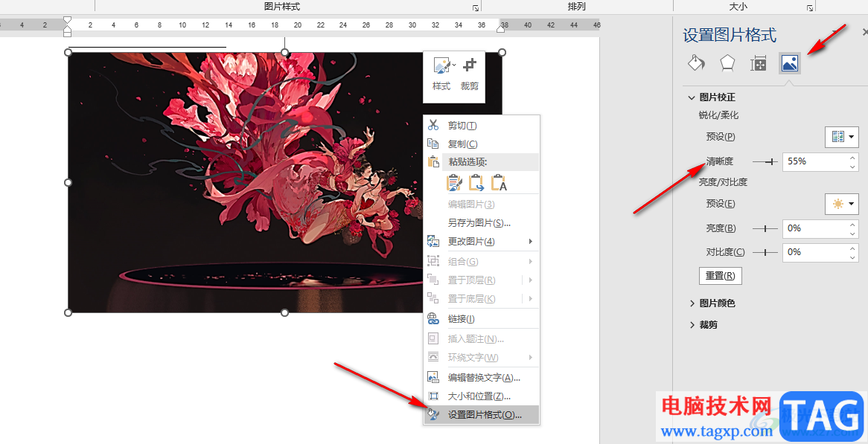
Task: Click the 样式 picture style button
Action: click(x=441, y=74)
